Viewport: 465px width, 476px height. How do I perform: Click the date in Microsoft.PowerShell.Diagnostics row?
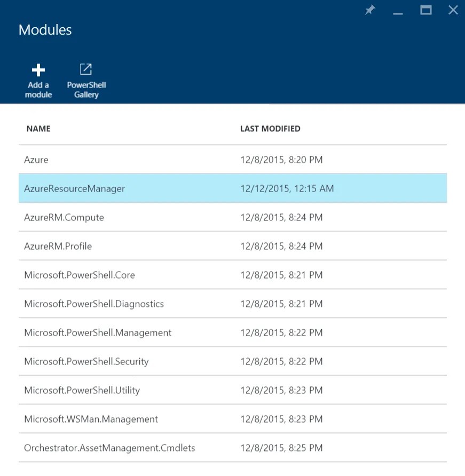click(x=281, y=304)
